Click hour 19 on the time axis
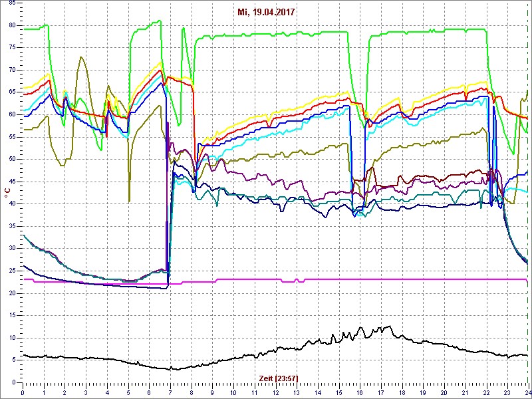The height and width of the screenshot is (399, 532). 422,391
